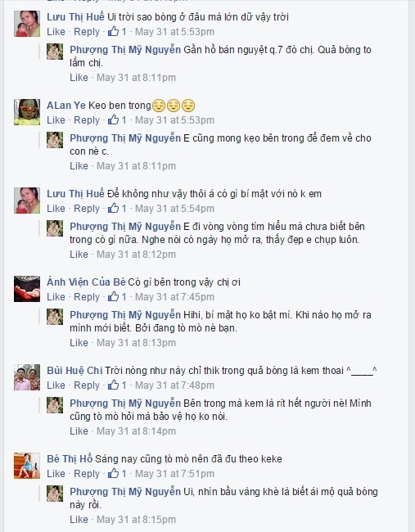Open ALan Ye's profile picture
Viewport: 415px width, 532px height.
[x=27, y=112]
